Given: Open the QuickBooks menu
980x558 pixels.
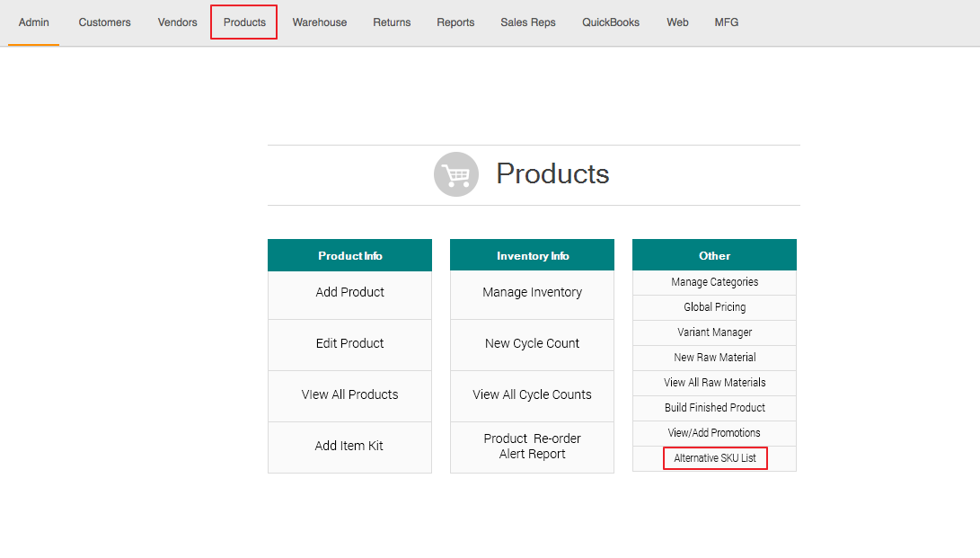Looking at the screenshot, I should (x=611, y=22).
